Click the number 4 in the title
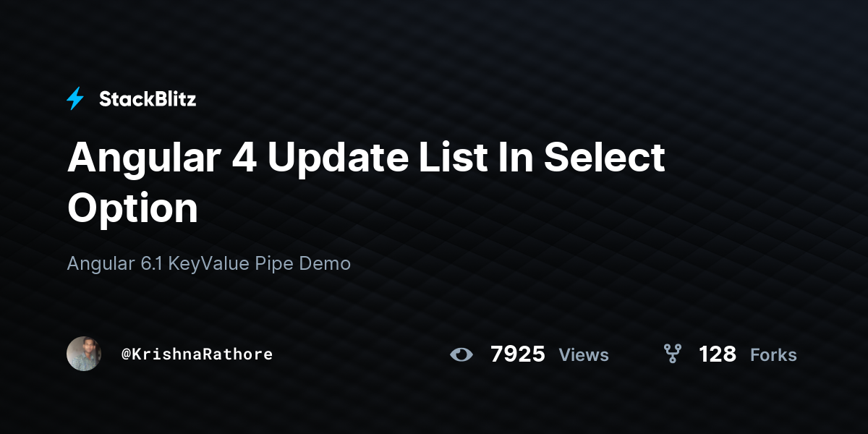868x434 pixels. [243, 158]
